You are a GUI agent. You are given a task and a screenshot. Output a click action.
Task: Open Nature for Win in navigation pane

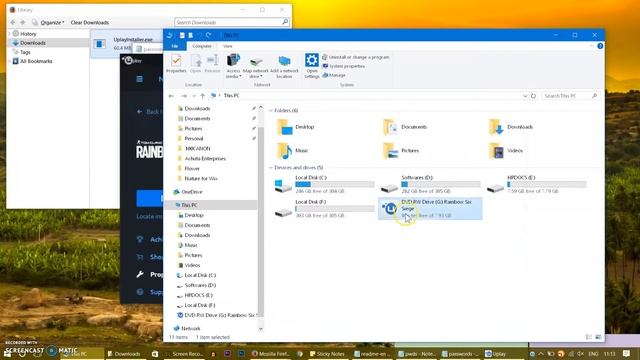[200, 178]
